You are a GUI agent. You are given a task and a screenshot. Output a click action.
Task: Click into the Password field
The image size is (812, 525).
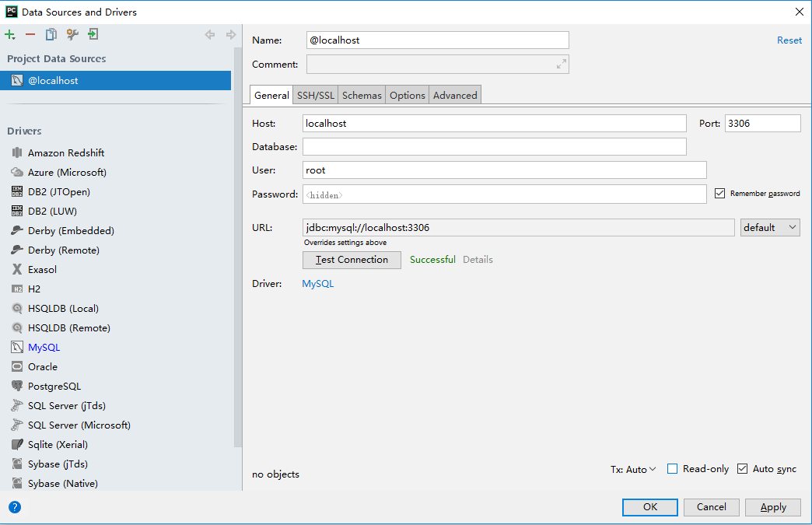coord(505,194)
